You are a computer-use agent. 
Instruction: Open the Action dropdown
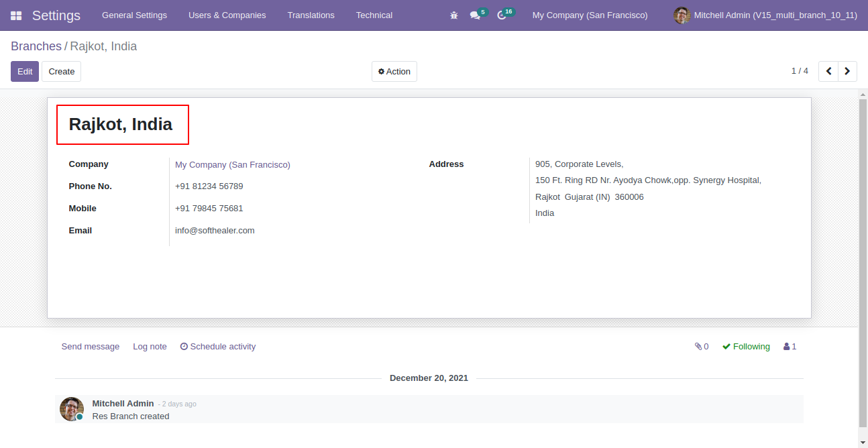point(394,72)
